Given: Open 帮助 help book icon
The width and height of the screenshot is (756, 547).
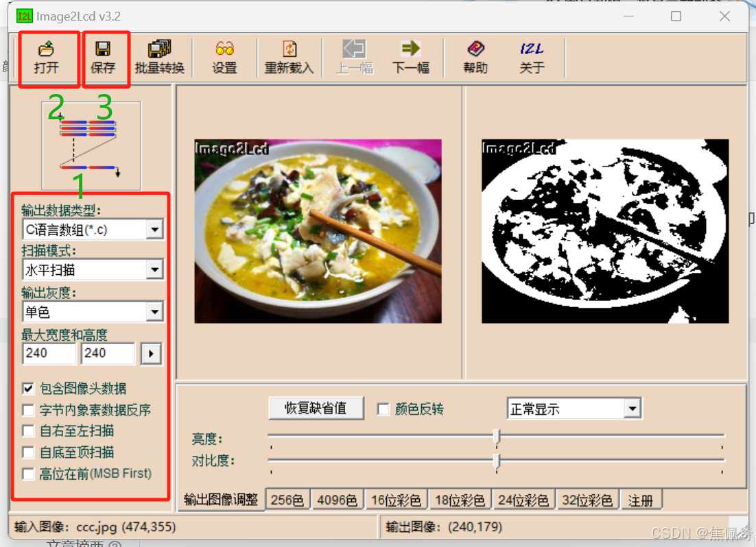Looking at the screenshot, I should [x=476, y=58].
